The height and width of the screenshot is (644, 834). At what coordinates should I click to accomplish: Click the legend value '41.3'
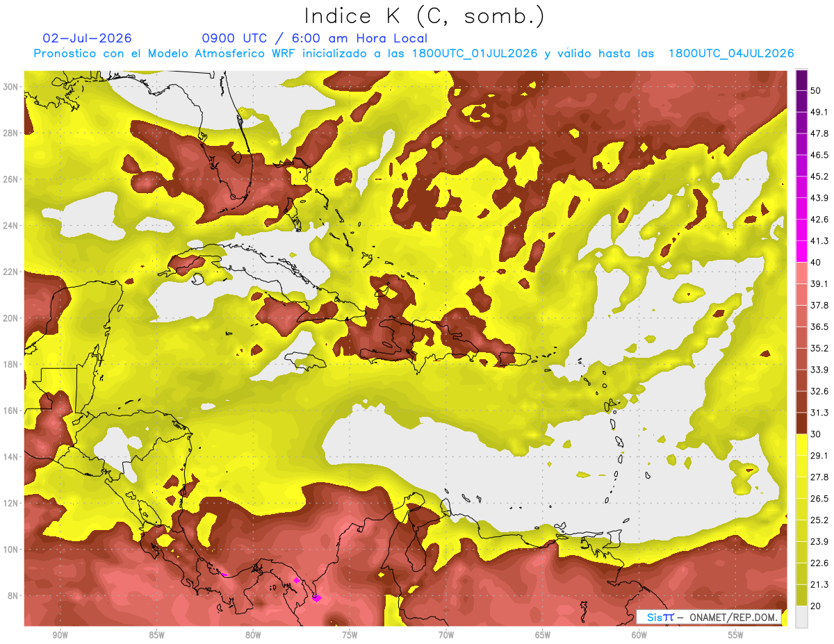coord(819,241)
